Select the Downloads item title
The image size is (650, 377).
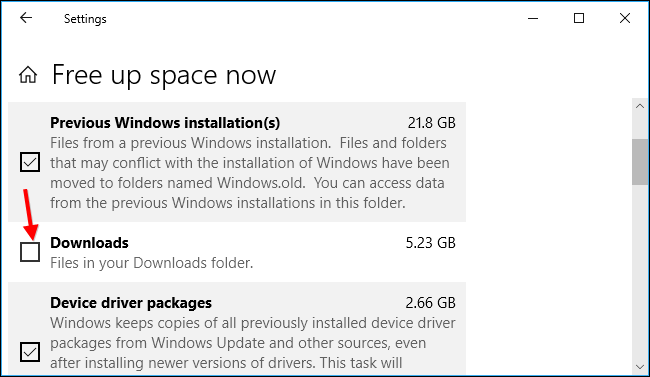coord(89,243)
